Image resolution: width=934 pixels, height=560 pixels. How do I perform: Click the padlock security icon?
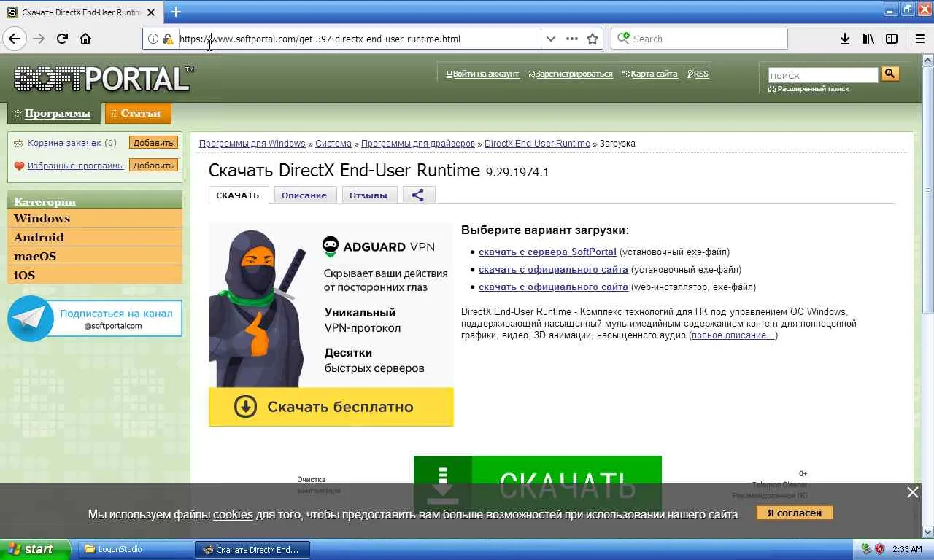click(169, 39)
